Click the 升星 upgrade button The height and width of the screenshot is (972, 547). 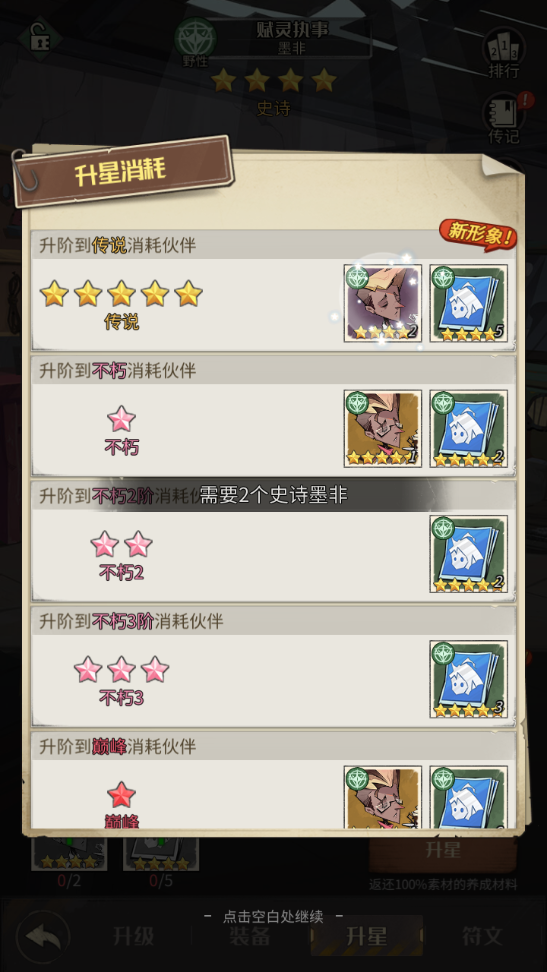(x=443, y=852)
